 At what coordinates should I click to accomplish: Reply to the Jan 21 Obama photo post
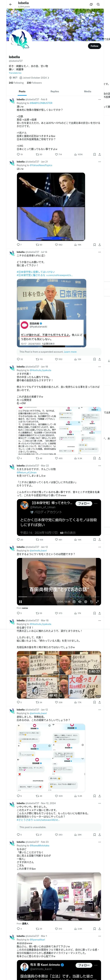coord(19,245)
